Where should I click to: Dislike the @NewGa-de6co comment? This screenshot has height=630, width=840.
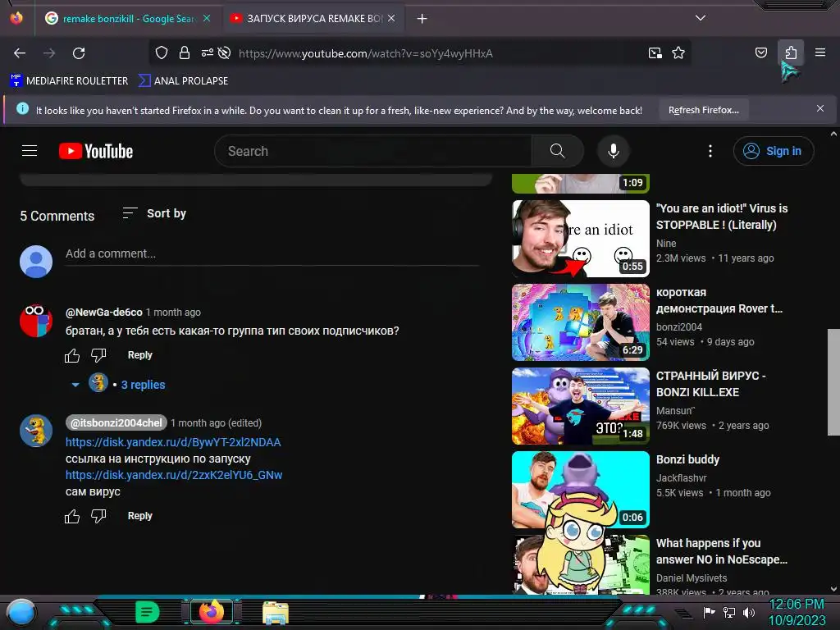[x=98, y=355]
